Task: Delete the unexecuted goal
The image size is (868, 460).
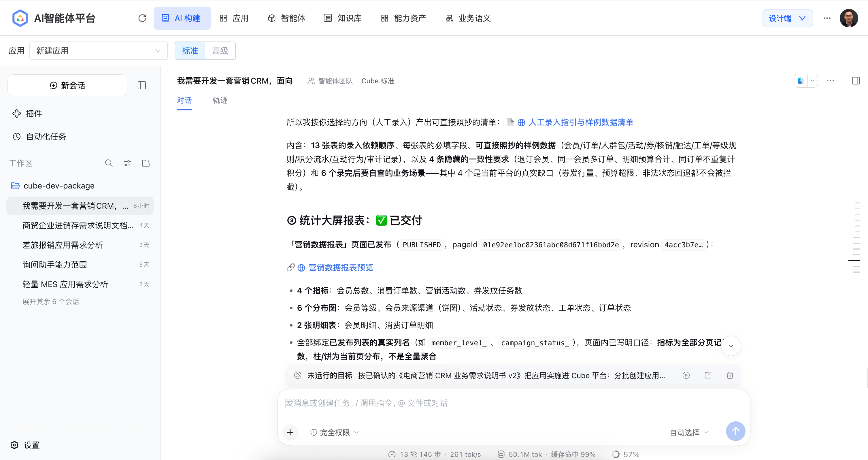Action: tap(730, 375)
